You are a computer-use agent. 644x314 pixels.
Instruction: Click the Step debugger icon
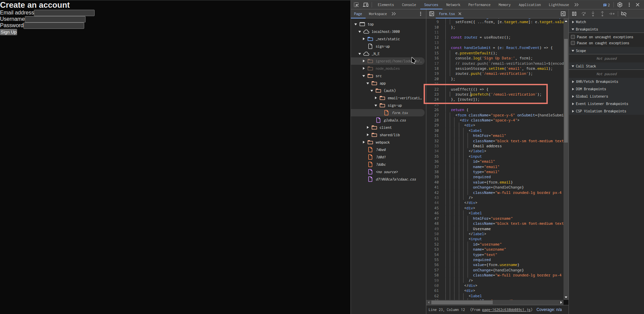(x=612, y=14)
